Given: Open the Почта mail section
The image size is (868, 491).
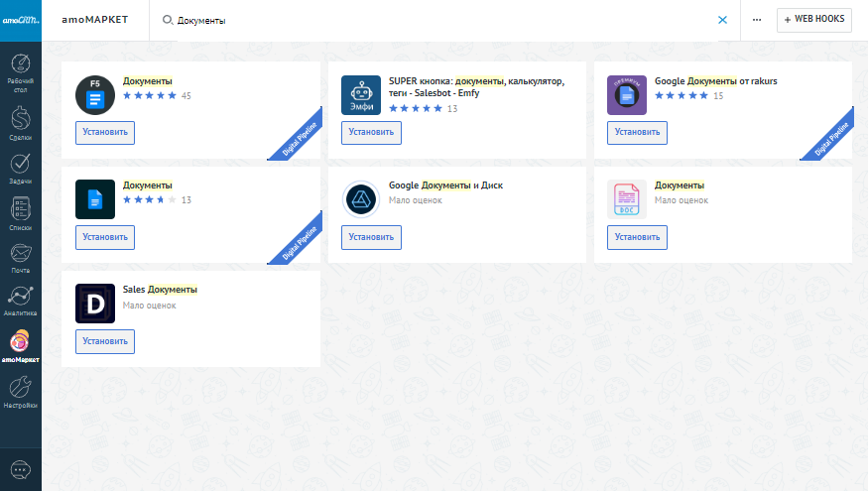Looking at the screenshot, I should pyautogui.click(x=20, y=258).
